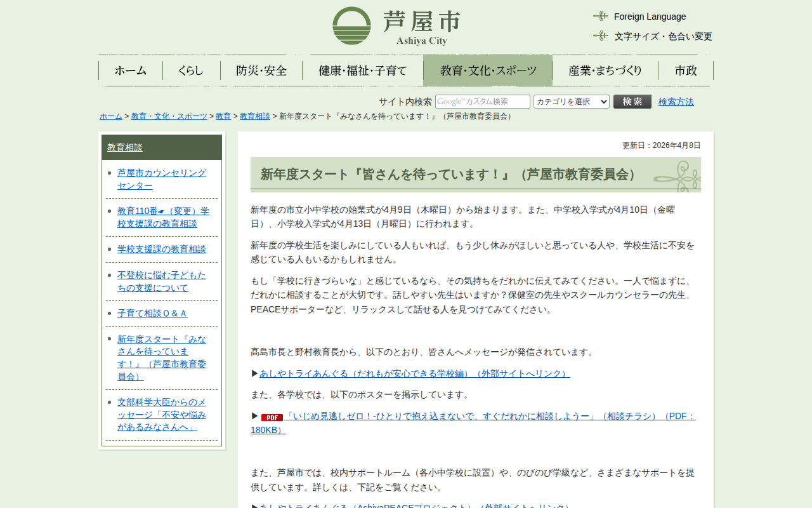Open the ホーム navigation tab
812x508 pixels.
click(x=131, y=70)
